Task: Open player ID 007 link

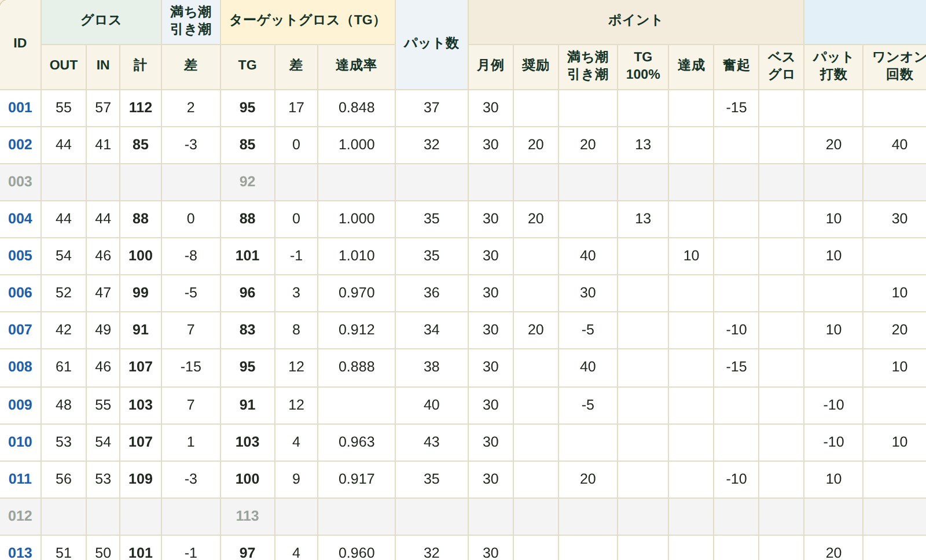Action: coord(20,330)
